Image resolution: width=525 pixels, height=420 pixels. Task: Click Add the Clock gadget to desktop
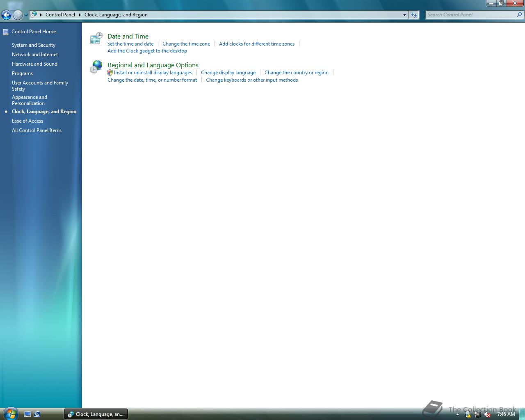[x=147, y=51]
